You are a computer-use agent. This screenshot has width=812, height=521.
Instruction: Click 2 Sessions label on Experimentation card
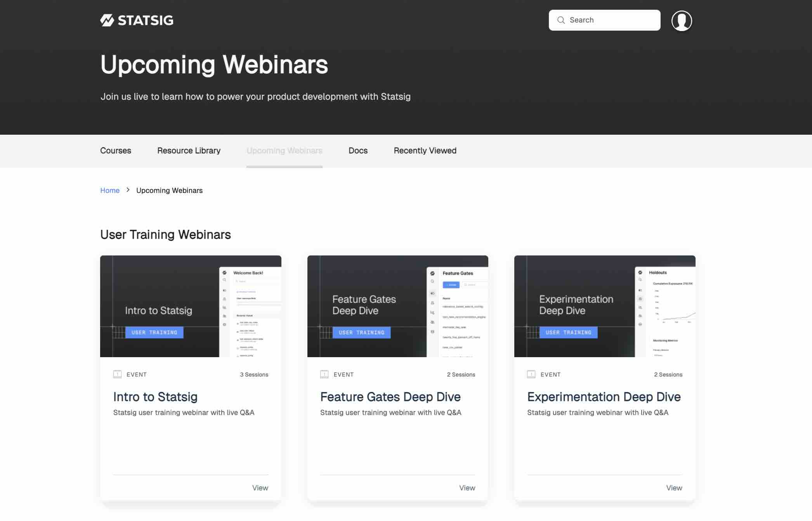[668, 375]
